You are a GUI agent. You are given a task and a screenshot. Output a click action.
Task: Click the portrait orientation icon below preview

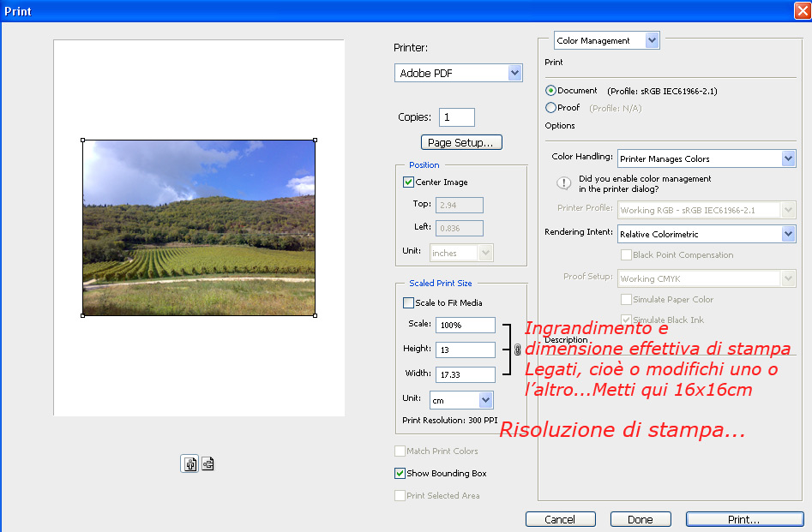click(x=189, y=463)
